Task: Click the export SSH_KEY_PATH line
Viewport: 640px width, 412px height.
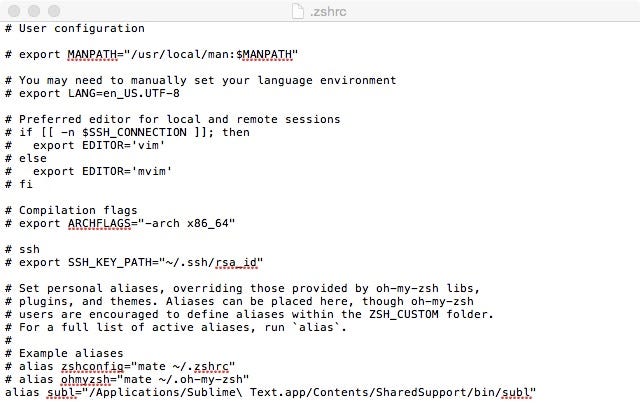Action: tap(134, 263)
